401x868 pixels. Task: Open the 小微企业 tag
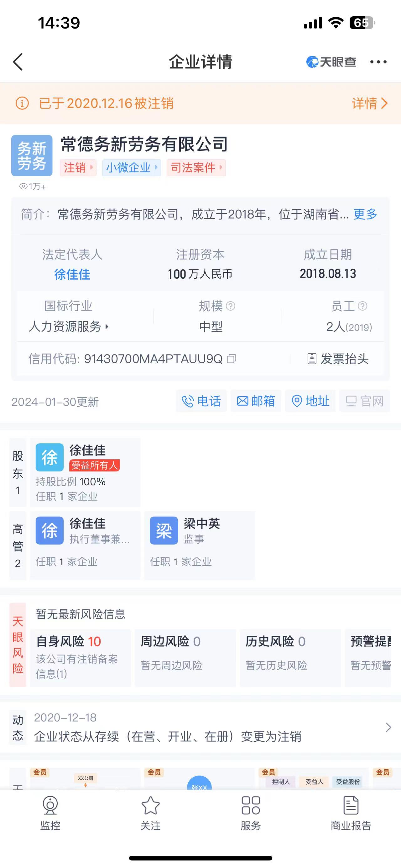click(131, 167)
